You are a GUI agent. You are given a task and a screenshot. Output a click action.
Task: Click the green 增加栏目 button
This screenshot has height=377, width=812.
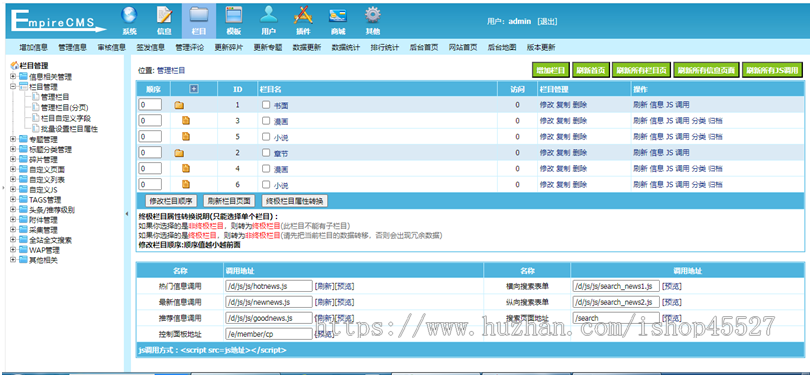pyautogui.click(x=552, y=70)
